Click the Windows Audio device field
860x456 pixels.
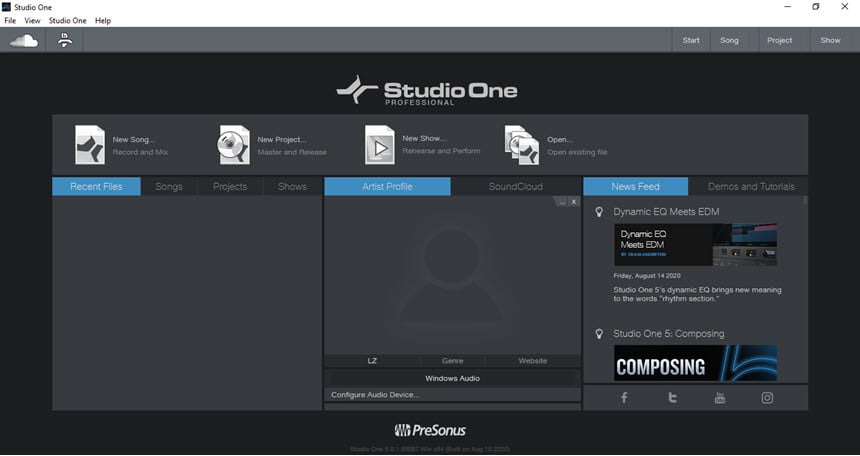point(452,378)
